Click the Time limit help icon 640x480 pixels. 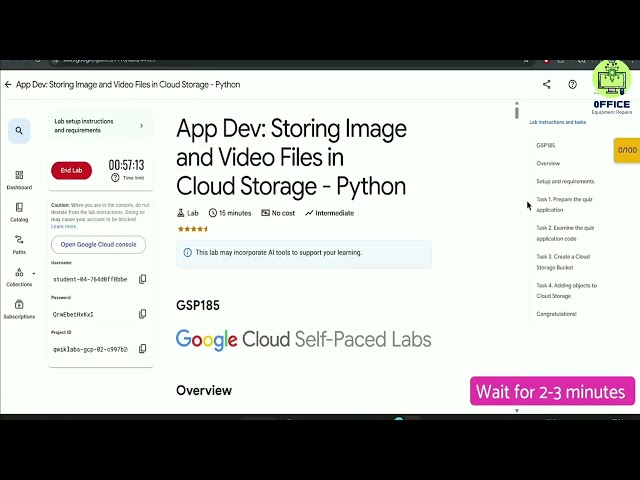pos(115,178)
